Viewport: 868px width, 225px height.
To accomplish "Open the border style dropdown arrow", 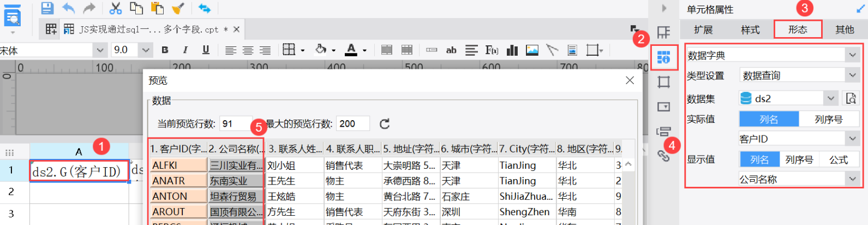I will tap(303, 51).
